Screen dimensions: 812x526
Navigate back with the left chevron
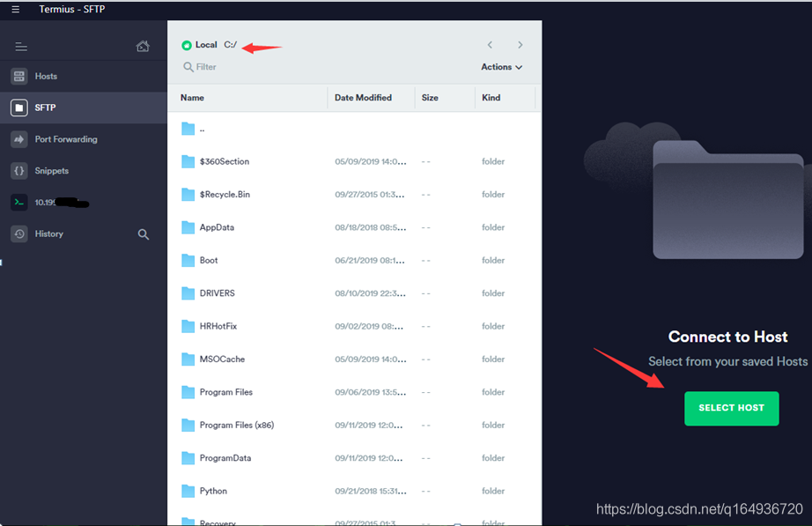[490, 45]
